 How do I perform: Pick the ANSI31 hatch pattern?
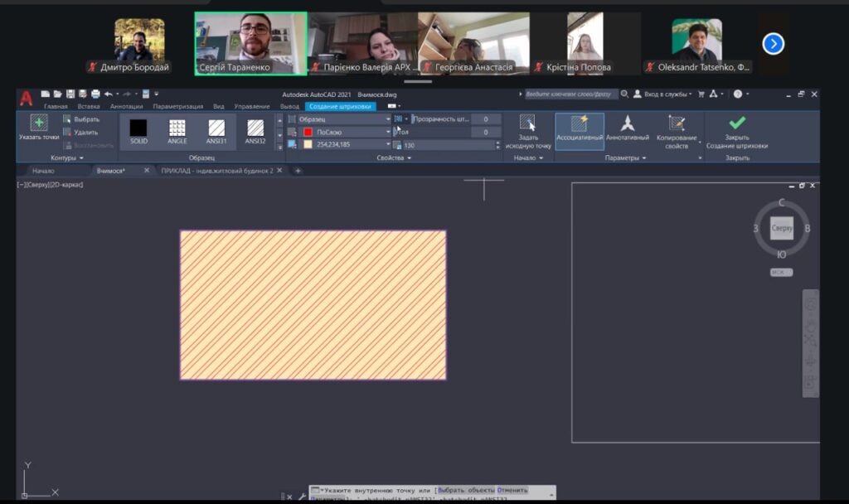point(216,128)
